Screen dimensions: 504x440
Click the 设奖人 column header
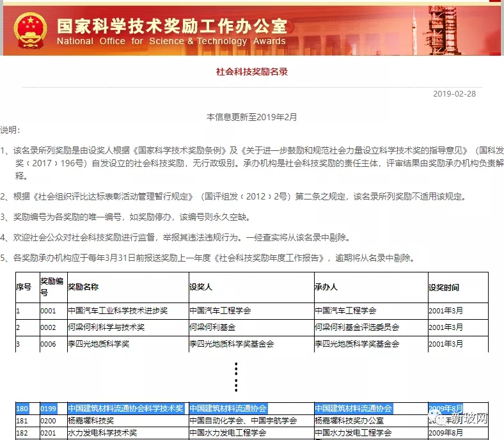[201, 287]
